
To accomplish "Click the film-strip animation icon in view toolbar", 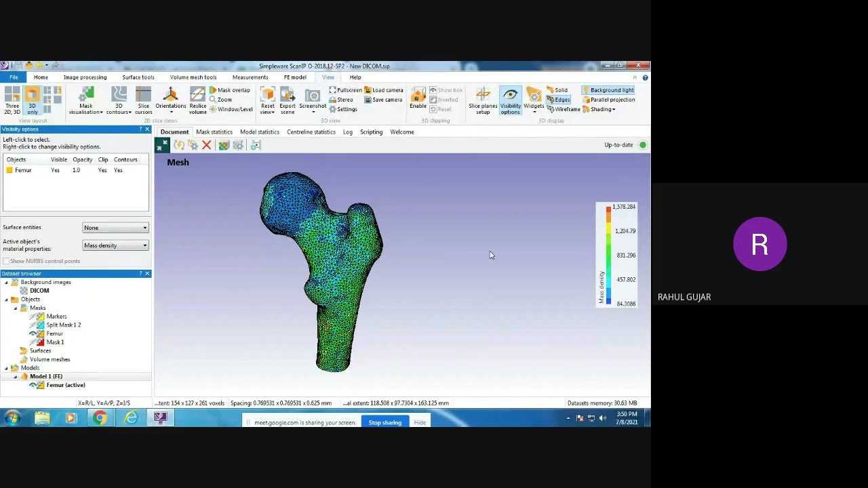I will pyautogui.click(x=256, y=145).
